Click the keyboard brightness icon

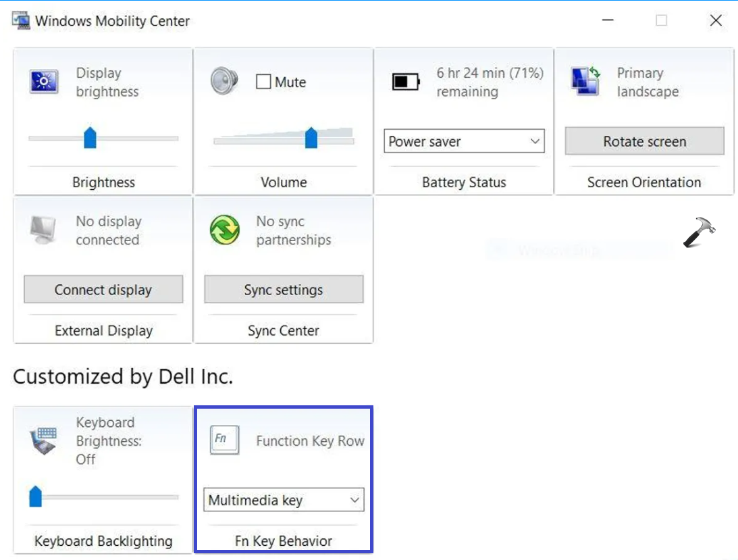tap(46, 440)
